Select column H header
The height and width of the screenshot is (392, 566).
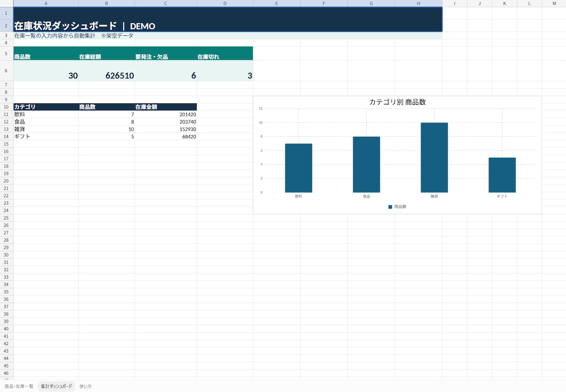pos(418,3)
